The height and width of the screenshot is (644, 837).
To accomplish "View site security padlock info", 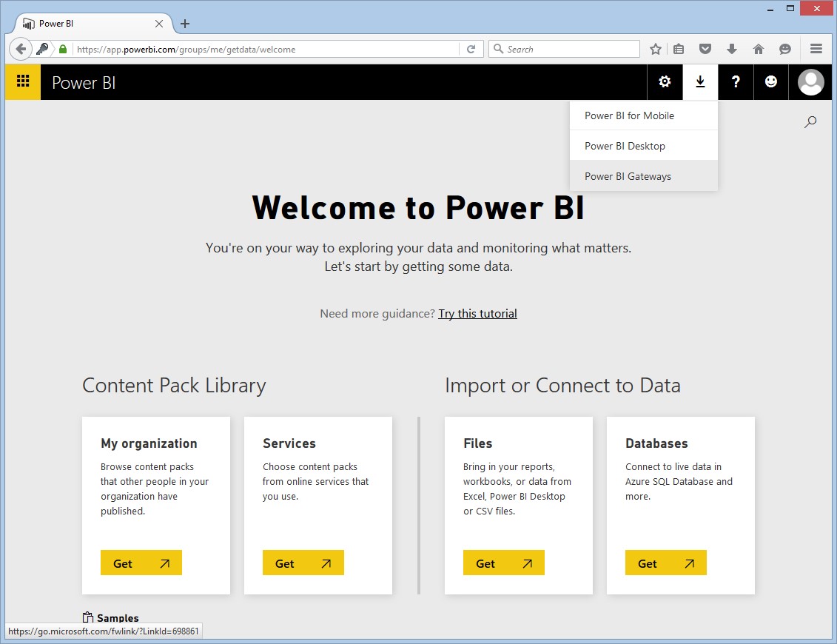I will 63,49.
